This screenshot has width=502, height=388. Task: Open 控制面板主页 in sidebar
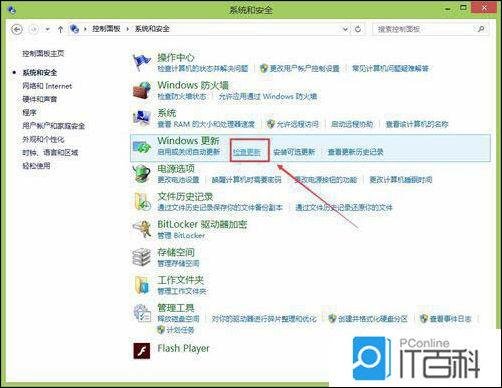click(43, 53)
